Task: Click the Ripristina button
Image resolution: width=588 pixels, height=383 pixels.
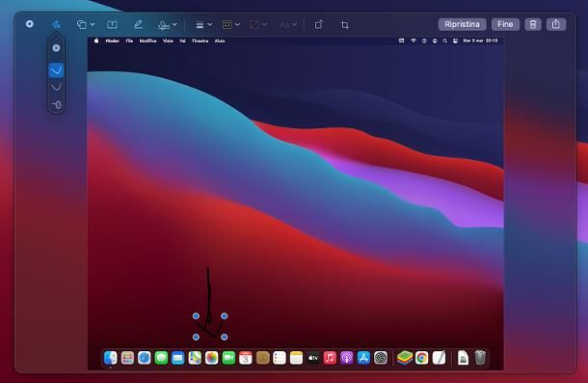Action: (x=462, y=24)
